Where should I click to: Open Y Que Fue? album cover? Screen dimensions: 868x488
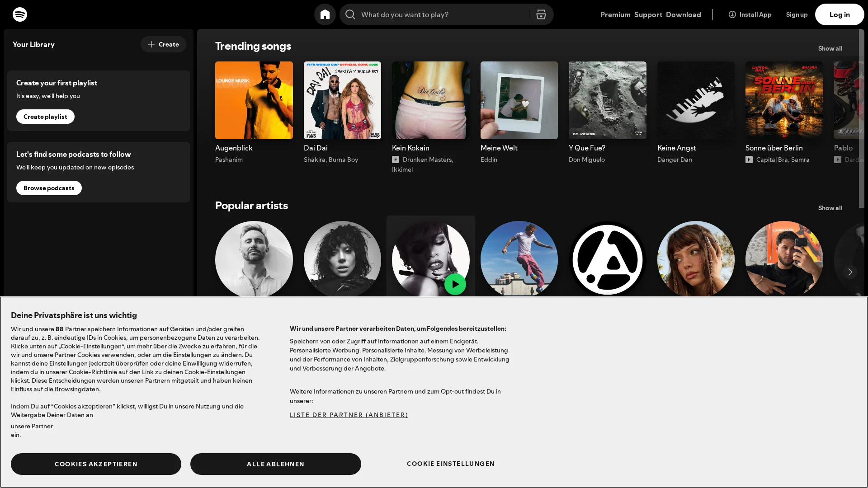click(608, 100)
